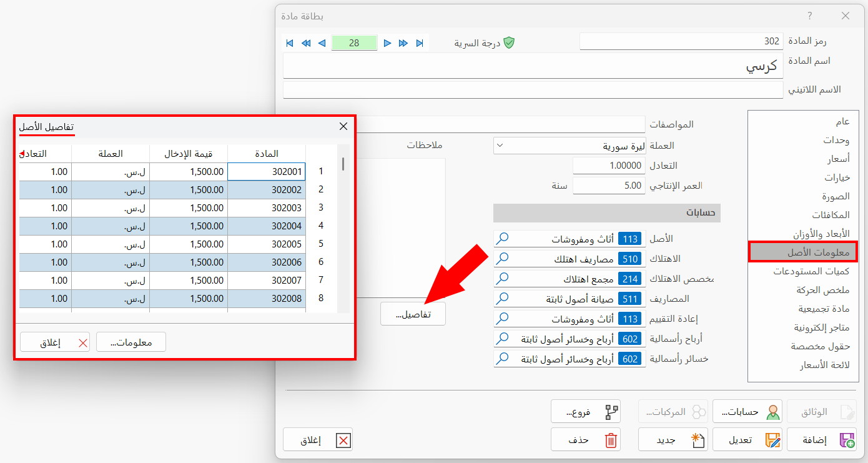Click the اسم المادة field containing كرسي

coord(533,66)
